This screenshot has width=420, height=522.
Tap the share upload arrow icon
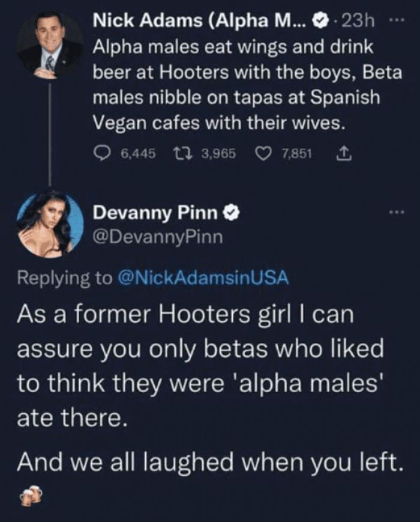(x=346, y=153)
